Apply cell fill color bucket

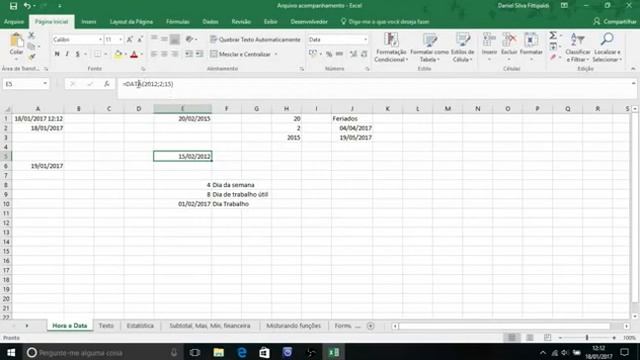[x=118, y=54]
